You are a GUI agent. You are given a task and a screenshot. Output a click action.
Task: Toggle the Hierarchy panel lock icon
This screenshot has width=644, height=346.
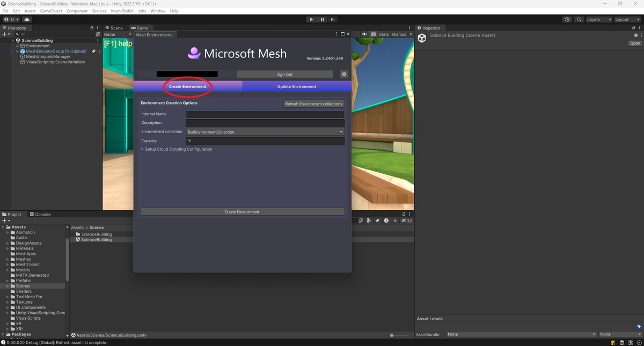[91, 28]
